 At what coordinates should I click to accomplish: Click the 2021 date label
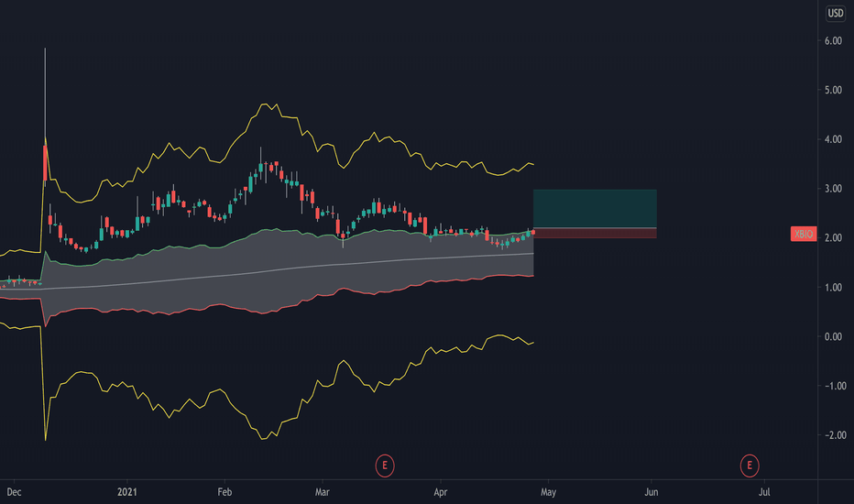click(x=127, y=492)
